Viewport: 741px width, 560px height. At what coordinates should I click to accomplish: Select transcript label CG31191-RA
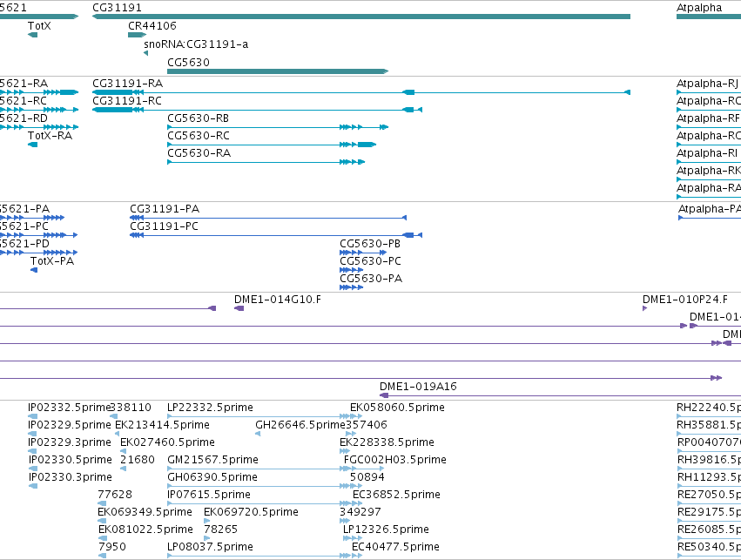(128, 84)
